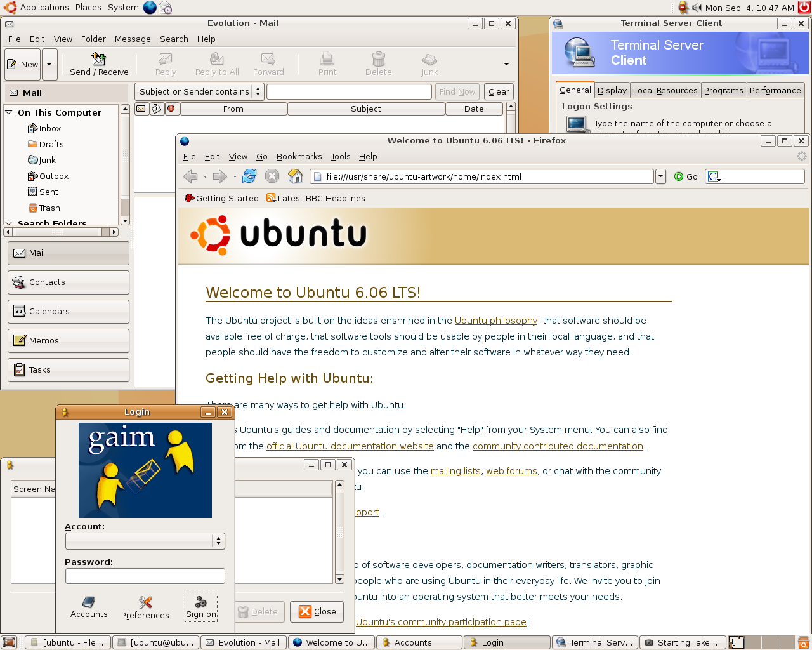Click the Clear button in Evolution search
The width and height of the screenshot is (812, 650).
click(x=499, y=91)
